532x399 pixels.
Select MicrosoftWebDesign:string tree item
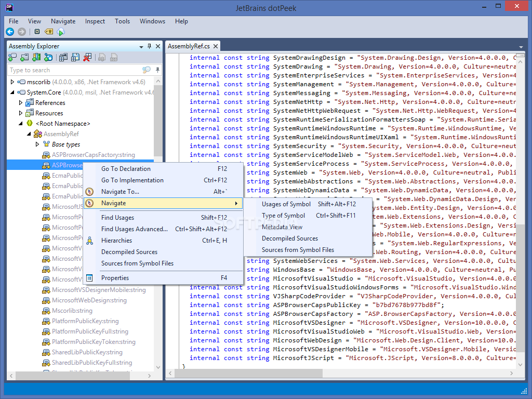(x=89, y=300)
